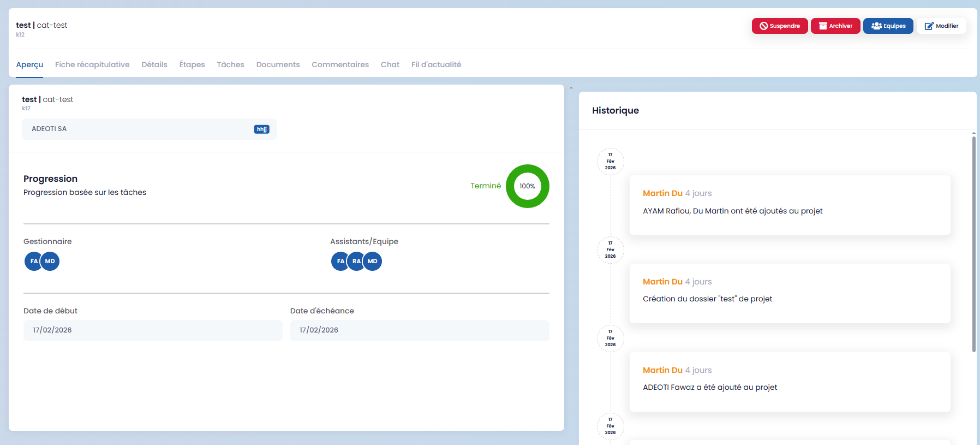The height and width of the screenshot is (445, 980).
Task: Click the MD avatar under Gestionnaire
Action: [51, 262]
